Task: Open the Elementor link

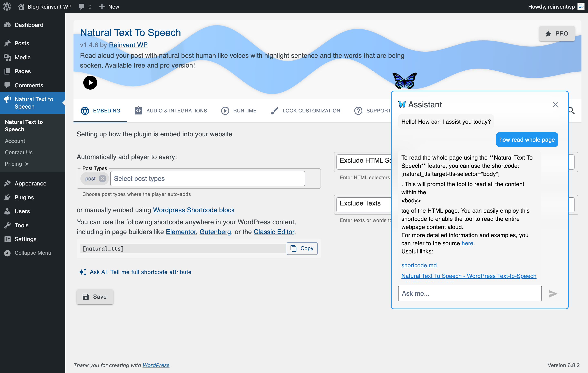Action: click(181, 232)
